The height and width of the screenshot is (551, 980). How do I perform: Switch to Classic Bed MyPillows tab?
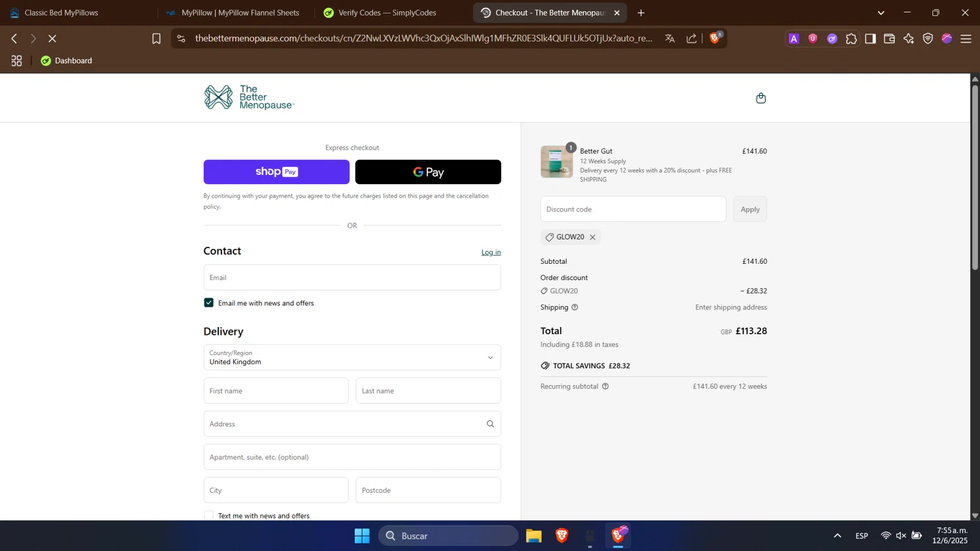78,13
